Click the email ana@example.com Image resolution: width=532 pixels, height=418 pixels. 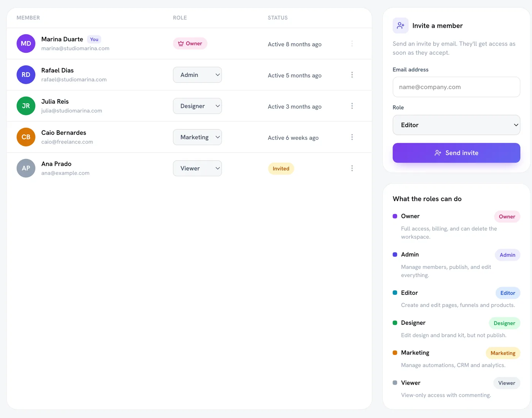[65, 173]
